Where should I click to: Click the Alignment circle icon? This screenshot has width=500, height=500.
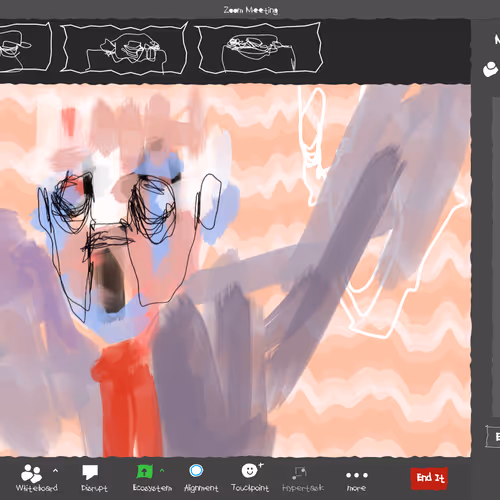coord(196,471)
